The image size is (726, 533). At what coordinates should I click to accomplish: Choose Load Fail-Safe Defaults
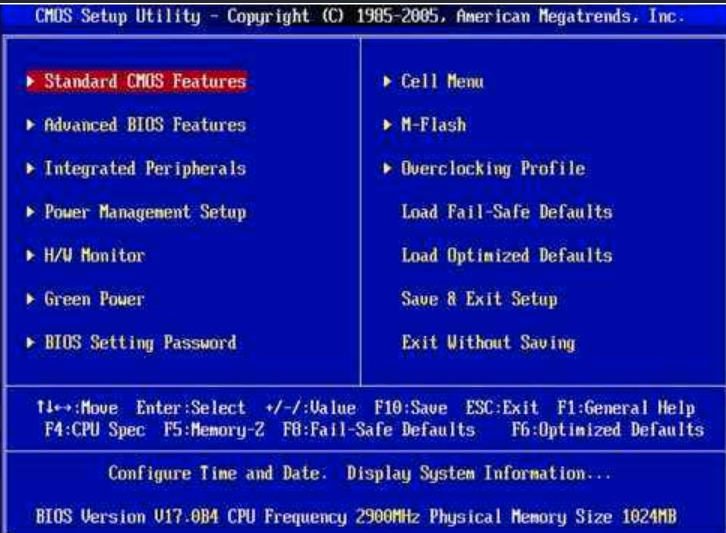pos(507,212)
